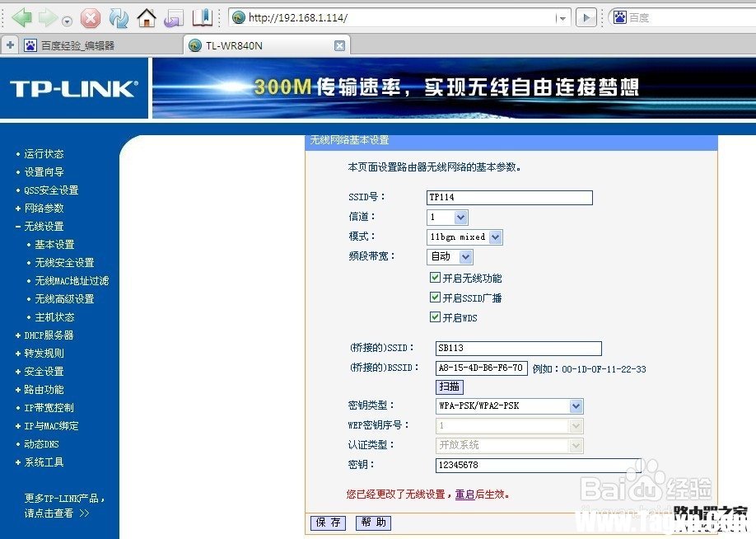Expand the IP与MAC绑定 menu

point(51,426)
